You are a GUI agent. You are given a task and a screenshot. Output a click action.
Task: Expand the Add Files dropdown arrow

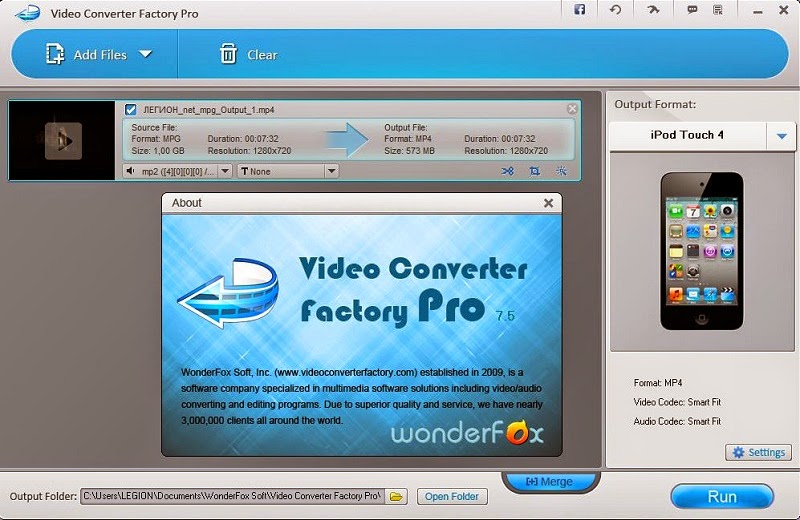[146, 54]
